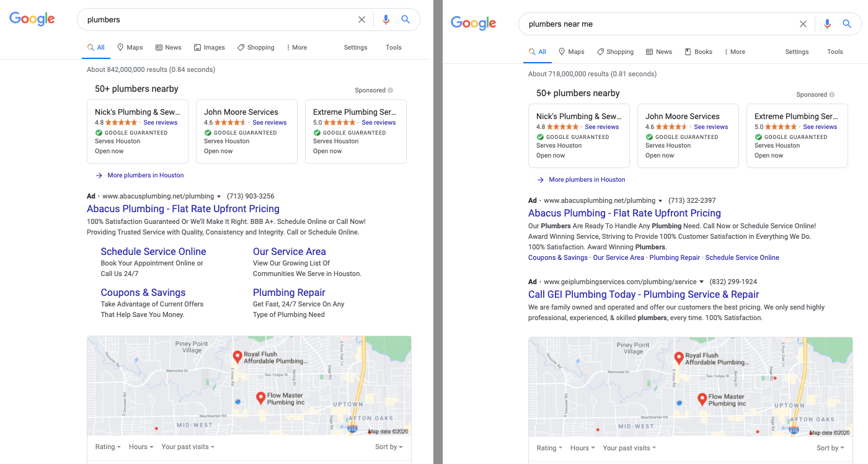Image resolution: width=868 pixels, height=464 pixels.
Task: Open the Hours filter dropdown in the right window
Action: click(x=582, y=448)
